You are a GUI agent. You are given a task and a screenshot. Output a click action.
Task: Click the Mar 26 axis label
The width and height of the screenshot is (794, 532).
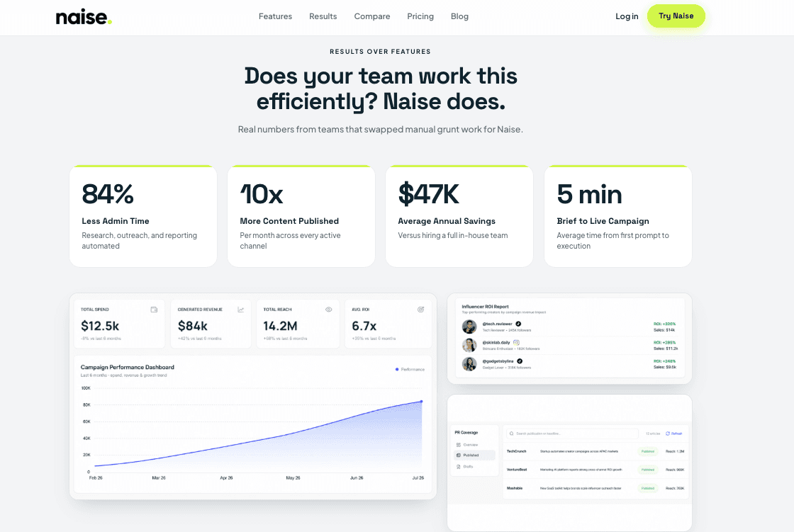159,478
